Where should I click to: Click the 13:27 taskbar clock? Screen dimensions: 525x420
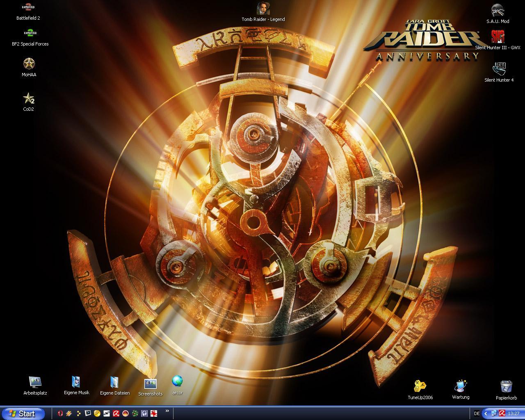(514, 413)
